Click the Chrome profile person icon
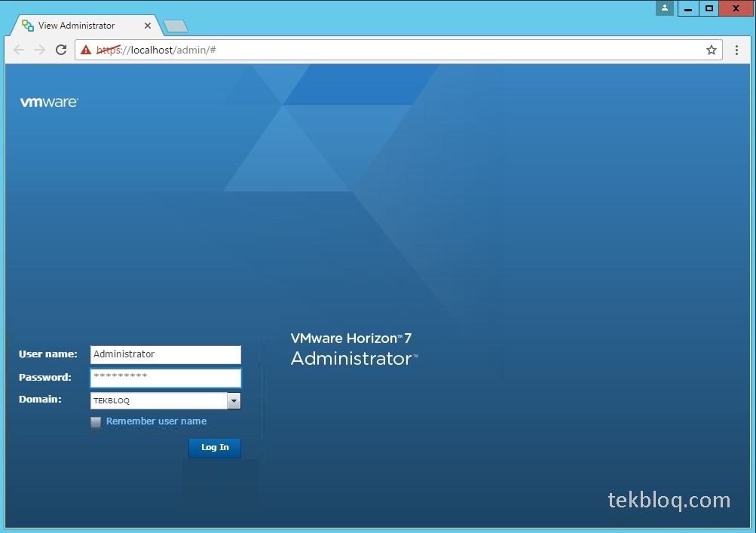756x533 pixels. [664, 8]
